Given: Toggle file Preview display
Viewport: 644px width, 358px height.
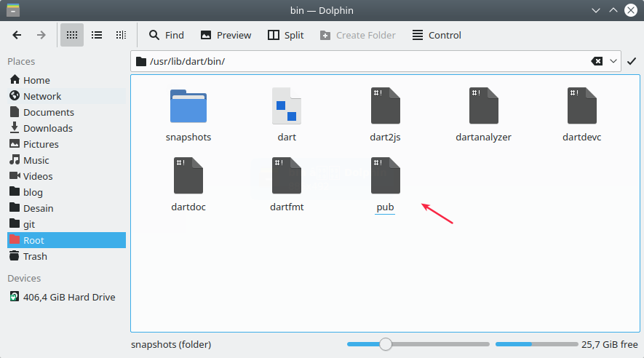Looking at the screenshot, I should pyautogui.click(x=226, y=35).
